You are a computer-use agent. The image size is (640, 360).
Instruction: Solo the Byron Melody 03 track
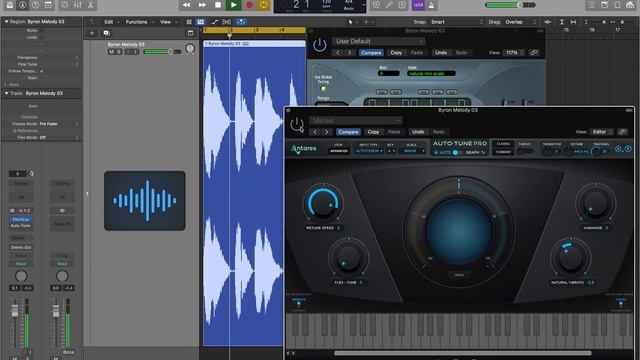click(118, 52)
